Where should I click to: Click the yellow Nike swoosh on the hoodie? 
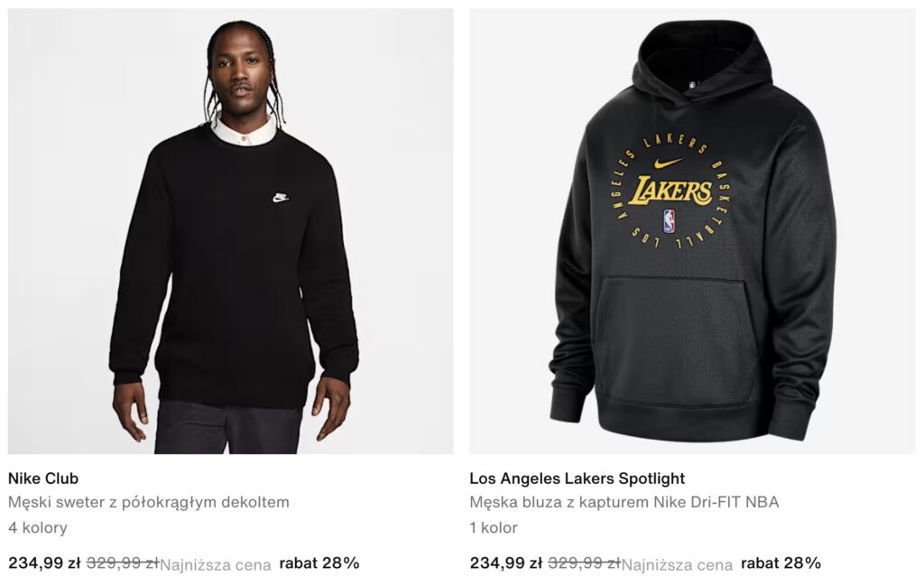[x=669, y=163]
